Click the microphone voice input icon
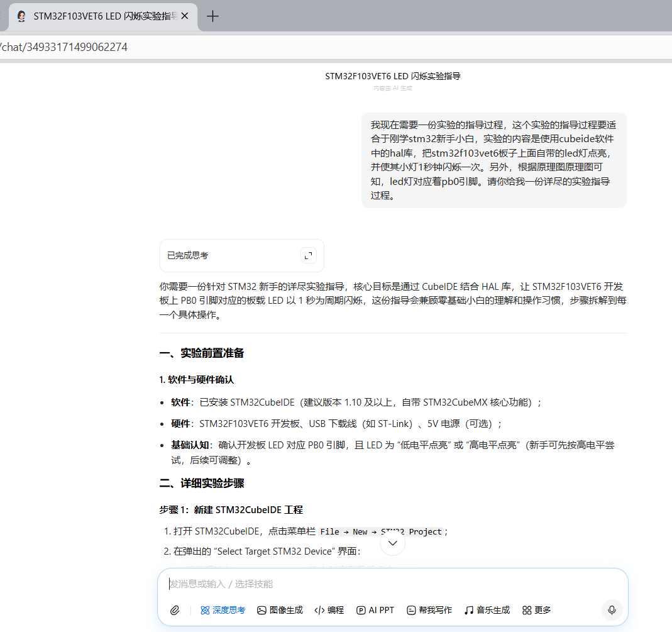 [612, 610]
